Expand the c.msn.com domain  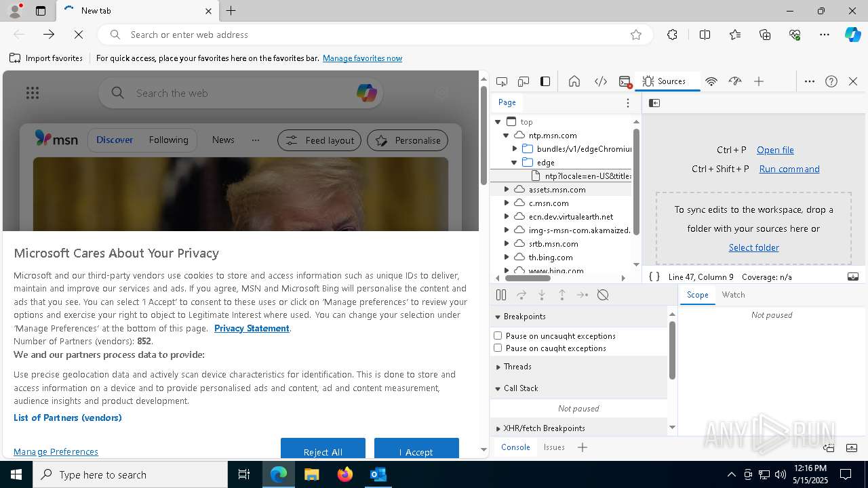[506, 203]
